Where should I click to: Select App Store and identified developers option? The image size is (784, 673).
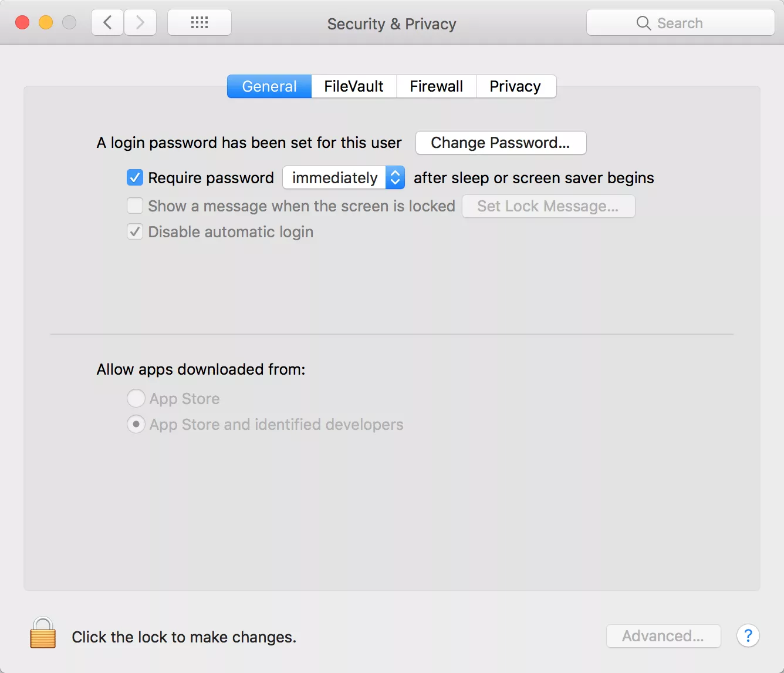136,424
